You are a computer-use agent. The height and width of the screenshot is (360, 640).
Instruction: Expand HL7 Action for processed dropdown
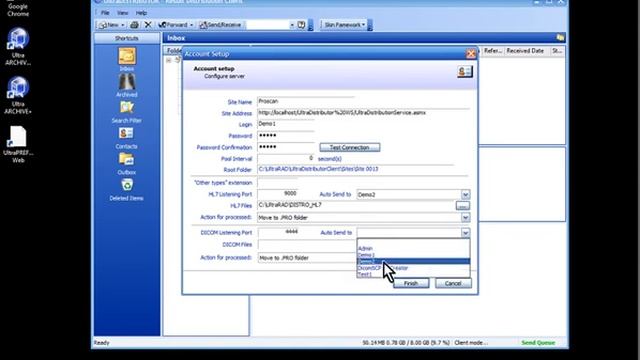[465, 218]
